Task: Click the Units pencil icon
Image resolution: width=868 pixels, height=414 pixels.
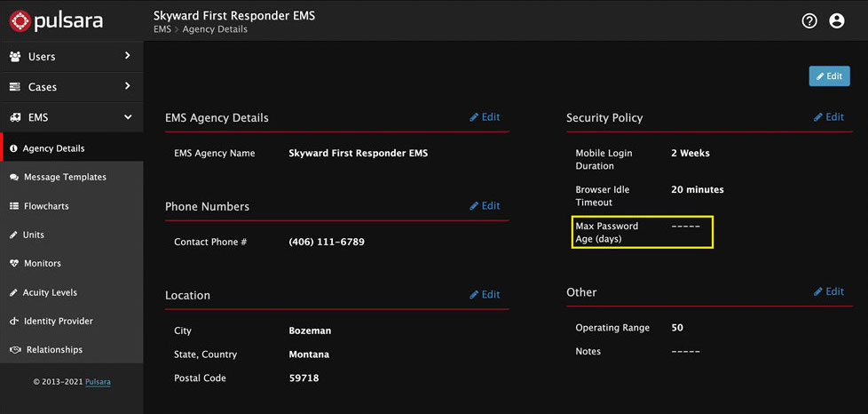Action: click(14, 235)
